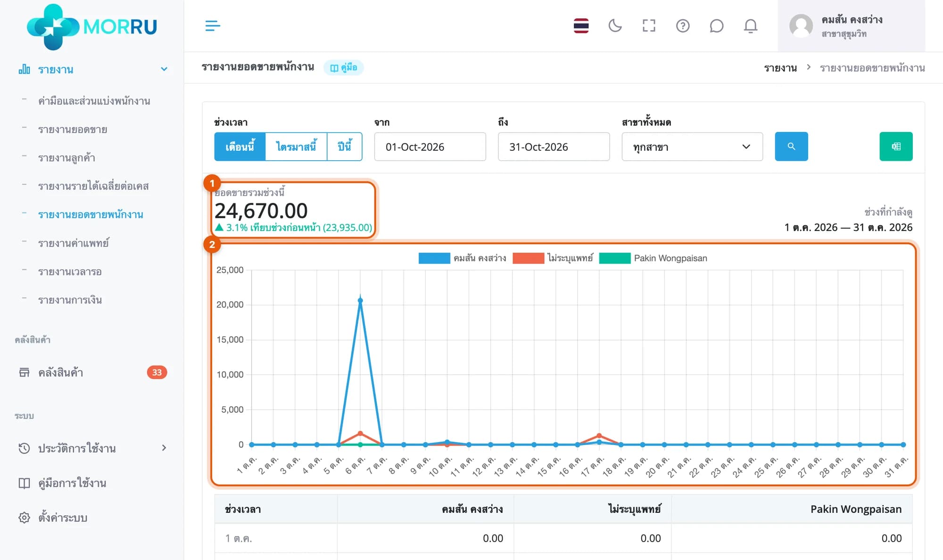Click the blue search button
This screenshot has height=560, width=943.
(x=791, y=147)
